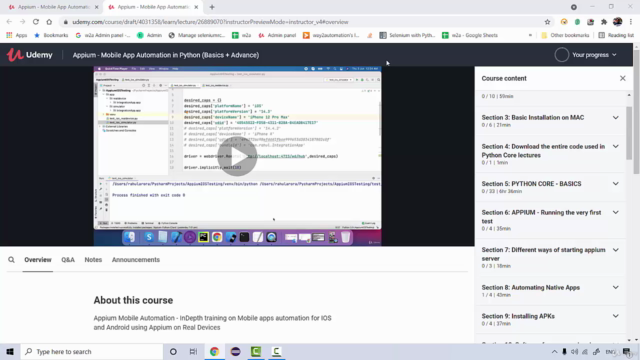Switch to the Notes tab

93,260
